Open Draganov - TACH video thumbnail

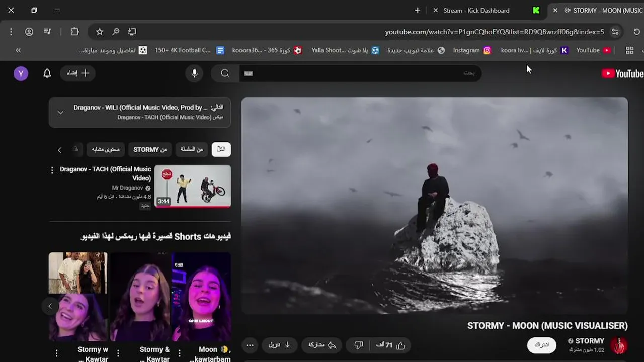point(193,186)
